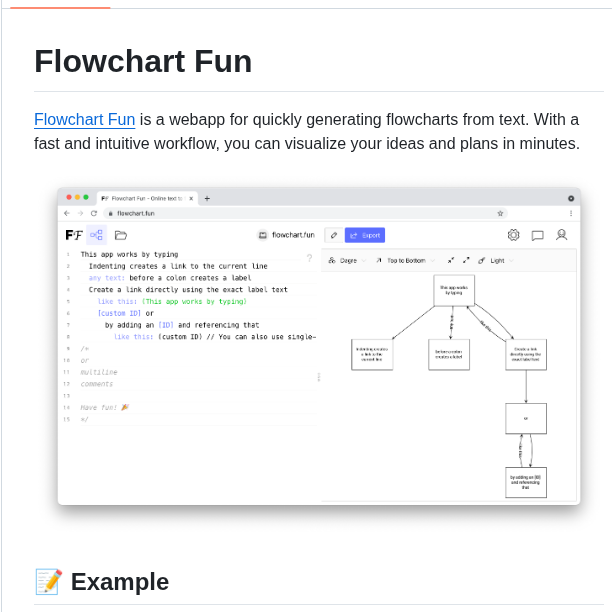Open the user account icon
612x612 pixels.
tap(562, 235)
